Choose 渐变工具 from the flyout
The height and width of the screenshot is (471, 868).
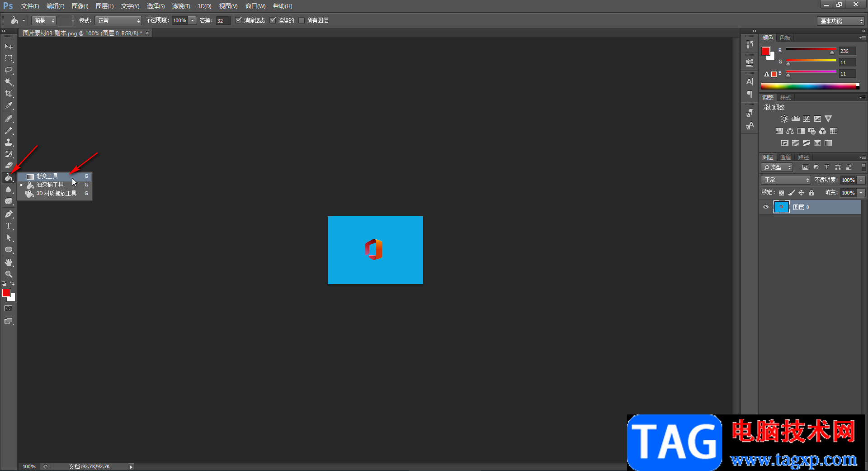pos(55,176)
